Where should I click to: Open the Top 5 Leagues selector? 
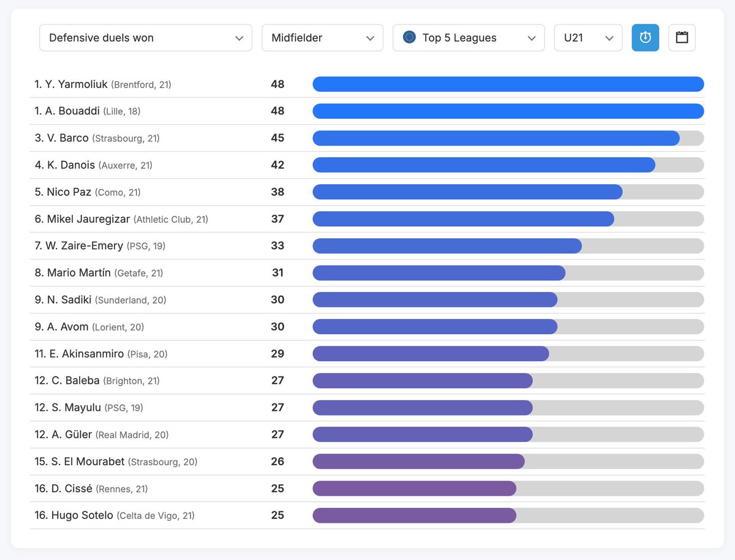tap(469, 37)
